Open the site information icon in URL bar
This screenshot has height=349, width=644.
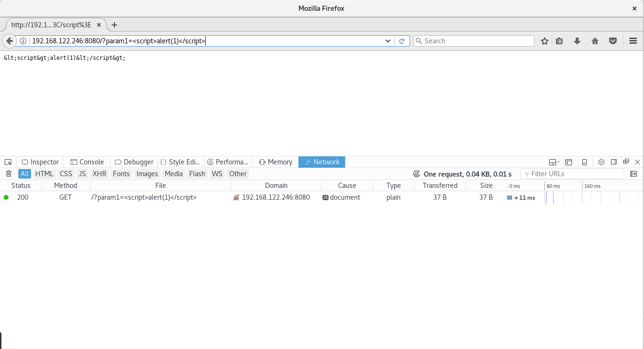[x=23, y=41]
